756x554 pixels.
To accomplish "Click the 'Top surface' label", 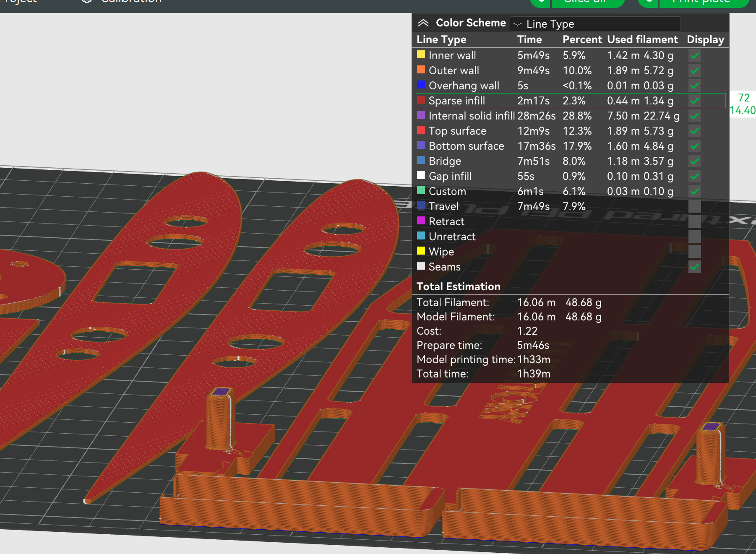I will pos(457,131).
